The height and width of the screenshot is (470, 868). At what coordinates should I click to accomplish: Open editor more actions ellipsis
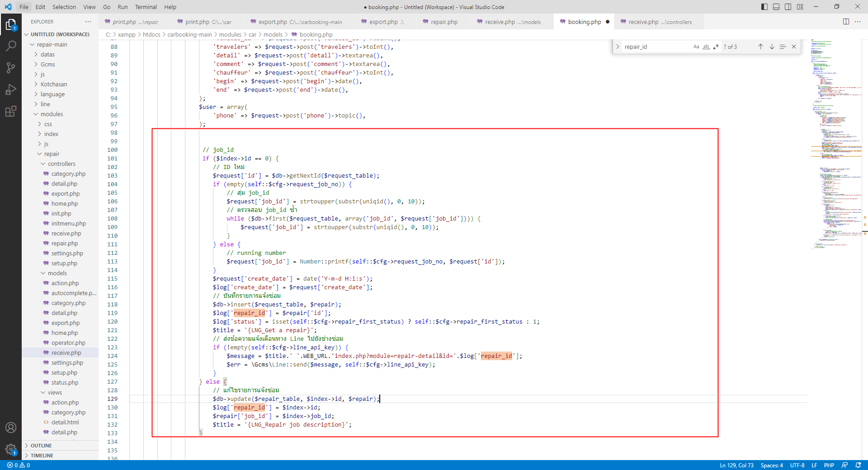858,22
